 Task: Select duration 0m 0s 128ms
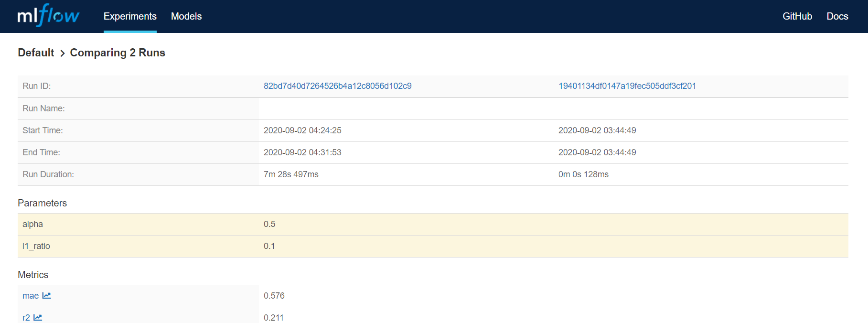(583, 174)
